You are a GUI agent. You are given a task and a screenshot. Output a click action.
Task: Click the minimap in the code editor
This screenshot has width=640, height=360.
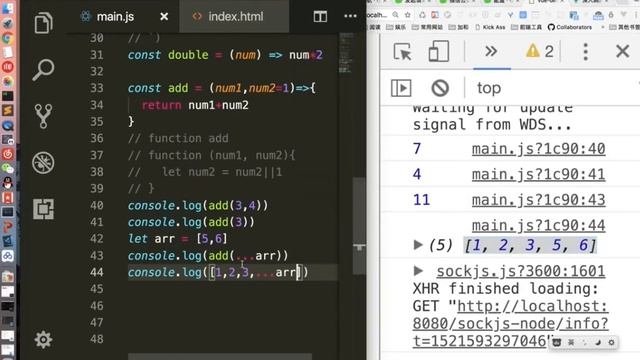pos(347,53)
